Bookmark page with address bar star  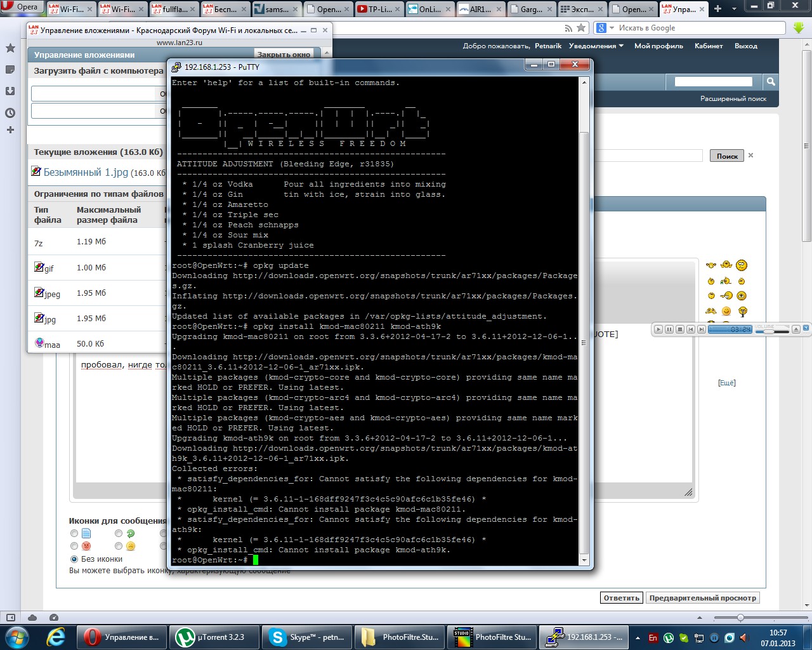pyautogui.click(x=581, y=28)
